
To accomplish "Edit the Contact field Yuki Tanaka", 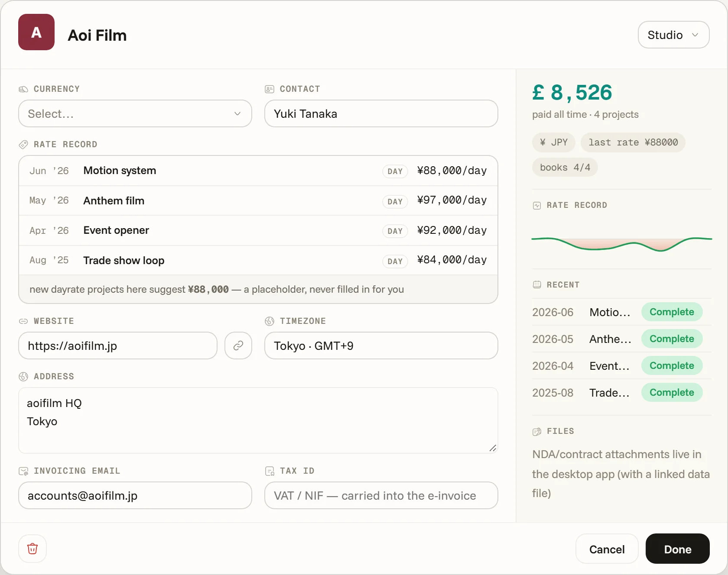I will tap(381, 113).
